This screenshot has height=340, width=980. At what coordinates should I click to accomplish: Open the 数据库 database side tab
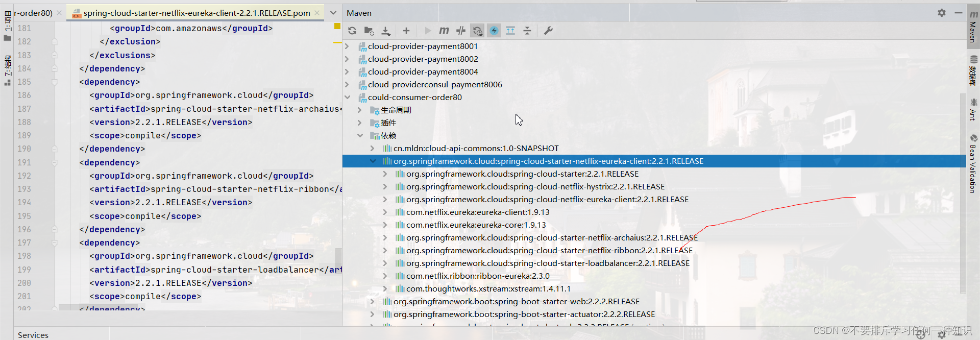point(973,70)
